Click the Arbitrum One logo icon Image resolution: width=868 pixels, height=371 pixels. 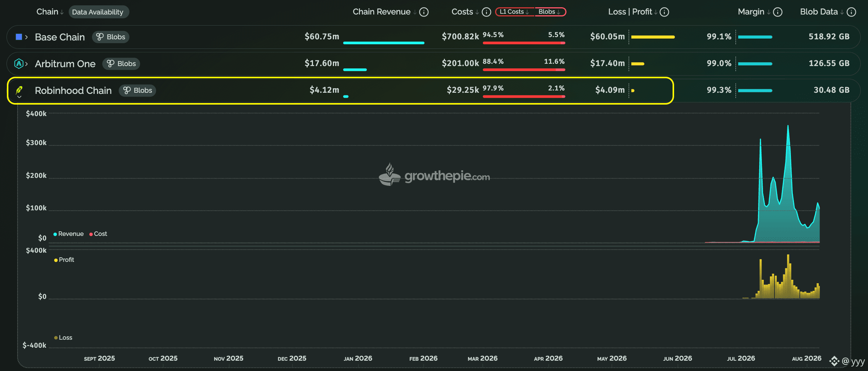point(19,64)
